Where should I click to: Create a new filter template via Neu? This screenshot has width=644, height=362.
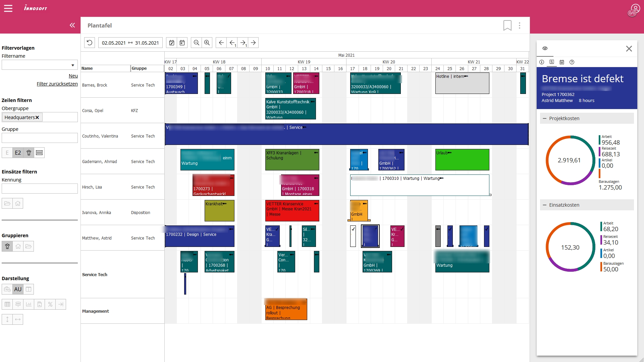tap(73, 76)
